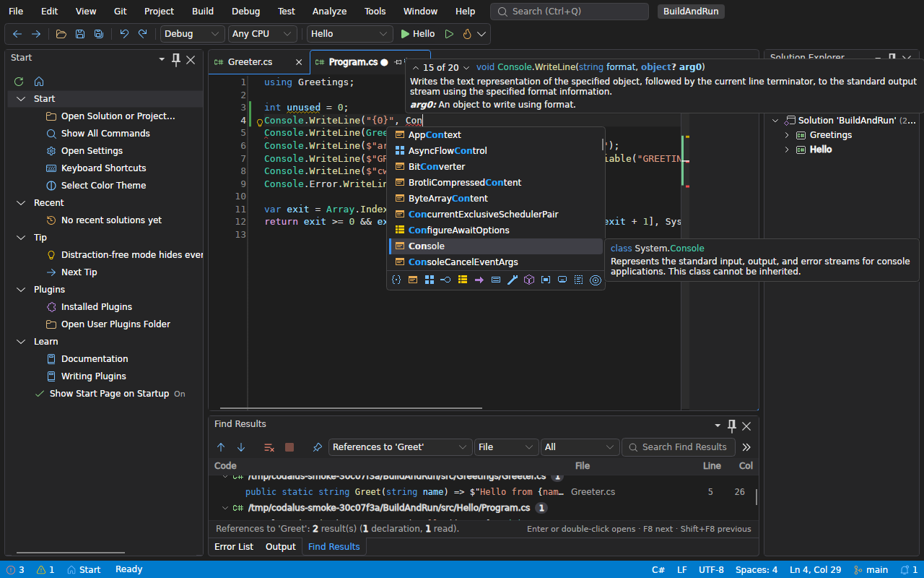
Task: Pin the Start panel
Action: [176, 60]
